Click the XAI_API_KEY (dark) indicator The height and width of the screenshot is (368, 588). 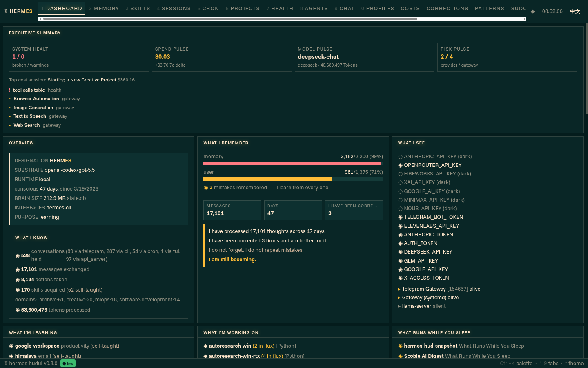tap(401, 182)
